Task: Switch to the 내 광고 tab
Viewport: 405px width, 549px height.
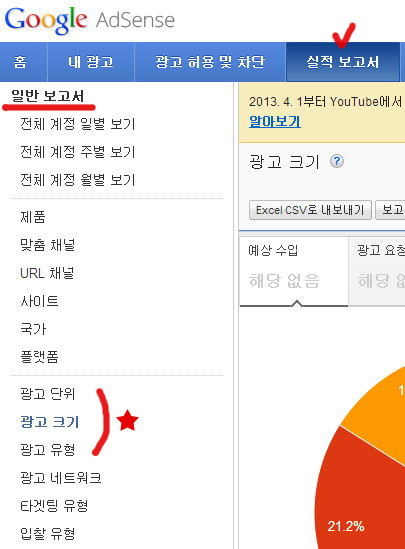Action: (x=91, y=62)
